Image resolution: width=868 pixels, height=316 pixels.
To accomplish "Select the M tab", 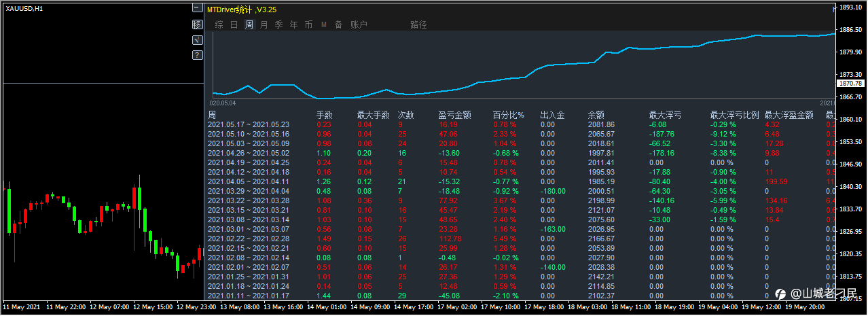I will coord(323,24).
